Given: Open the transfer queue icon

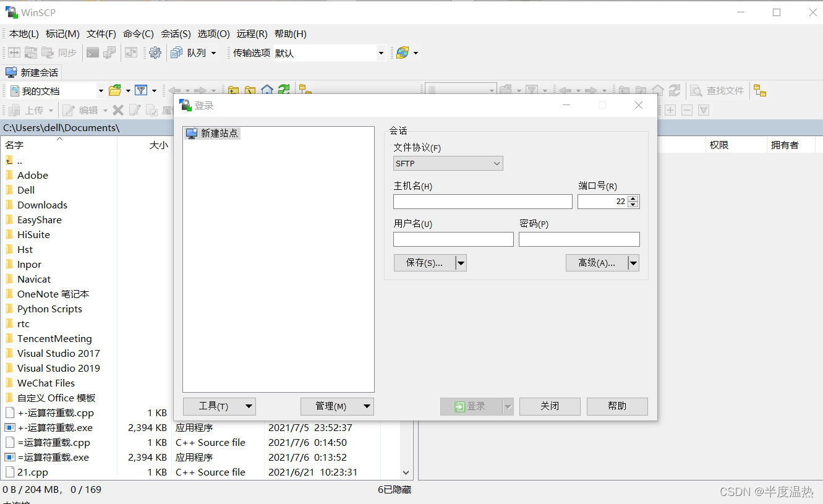Looking at the screenshot, I should click(176, 53).
